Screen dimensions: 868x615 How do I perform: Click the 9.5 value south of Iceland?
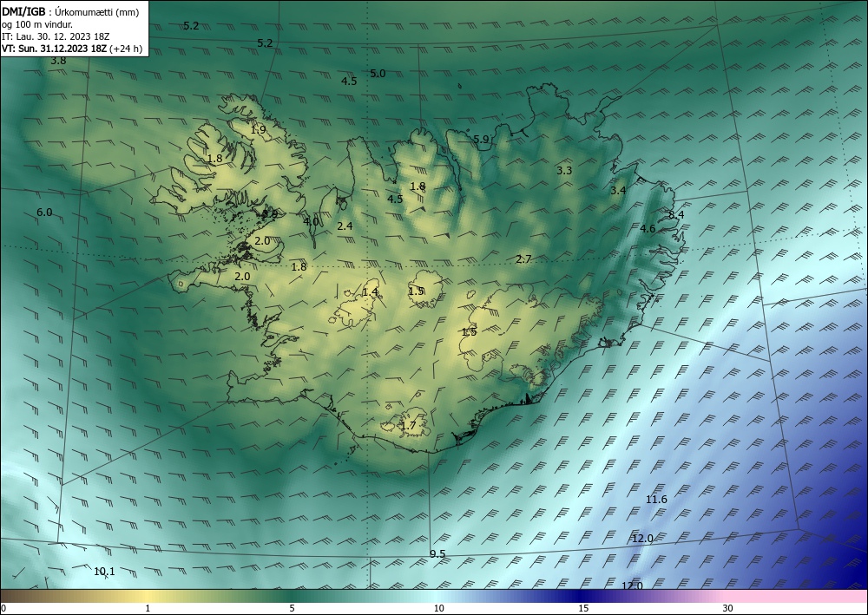[x=437, y=554]
